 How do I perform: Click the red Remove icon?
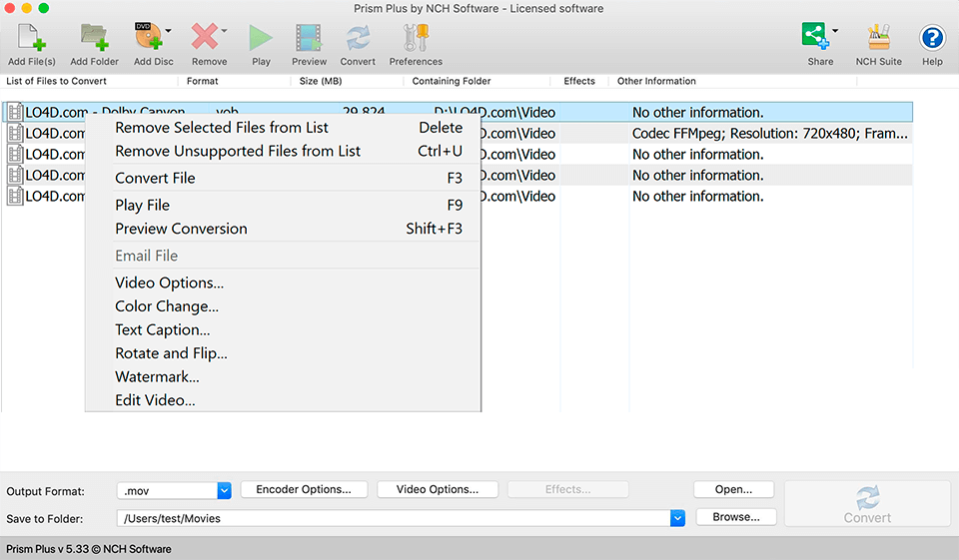[x=204, y=37]
